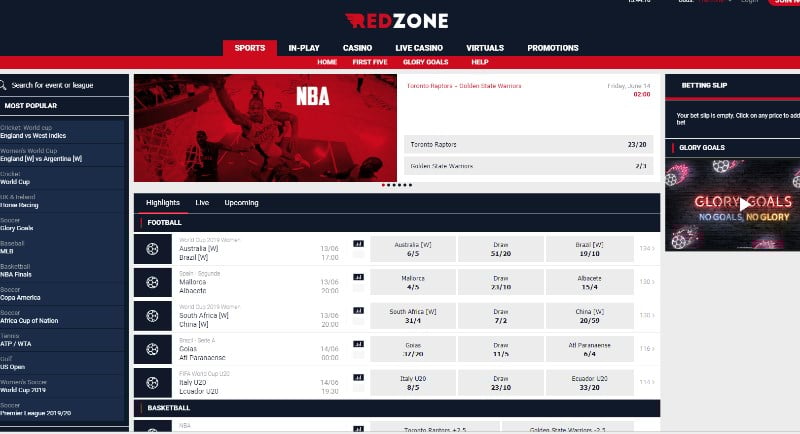The height and width of the screenshot is (434, 800).
Task: Expand 116 more markets for Goias match
Action: (647, 348)
